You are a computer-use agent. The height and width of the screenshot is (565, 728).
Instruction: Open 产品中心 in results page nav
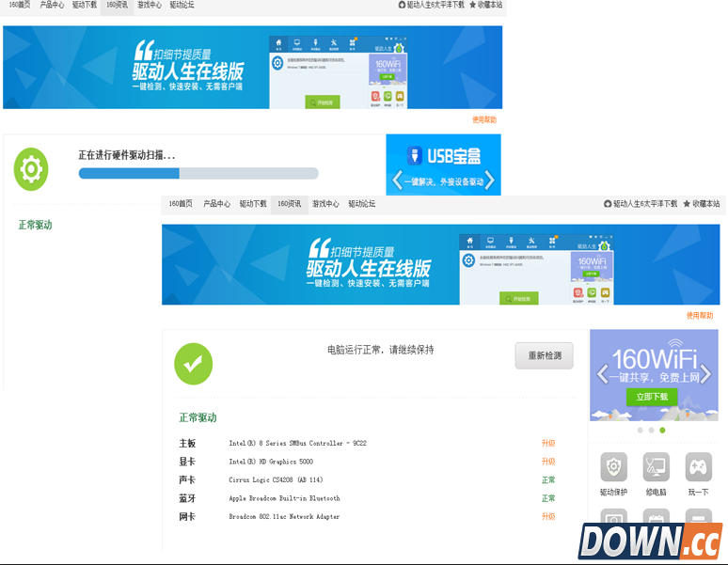pyautogui.click(x=217, y=204)
